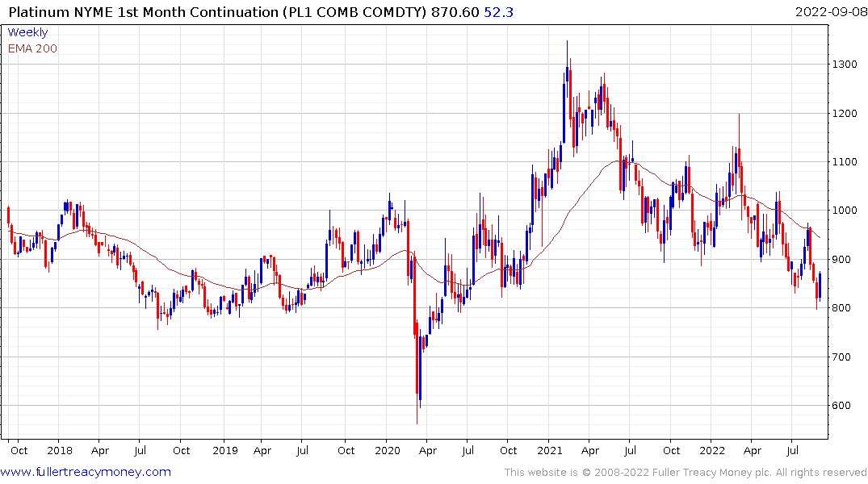Click the 2020 time axis label
868x484 pixels.
coord(388,450)
